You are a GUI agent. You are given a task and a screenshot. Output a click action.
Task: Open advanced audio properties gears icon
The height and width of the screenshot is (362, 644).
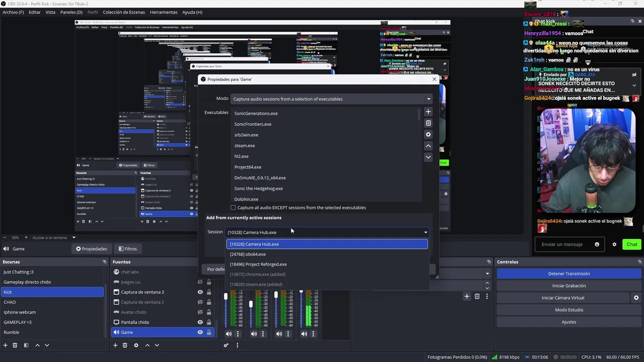pos(226,345)
